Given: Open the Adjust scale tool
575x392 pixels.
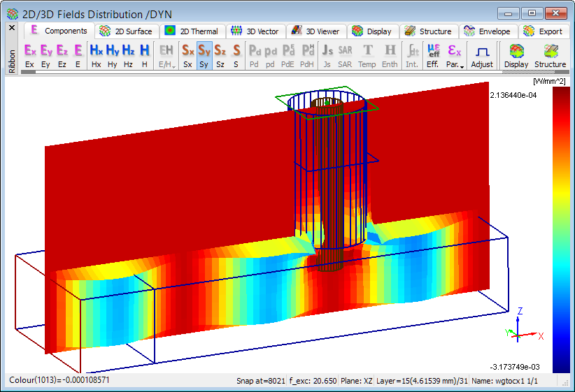Looking at the screenshot, I should point(481,55).
